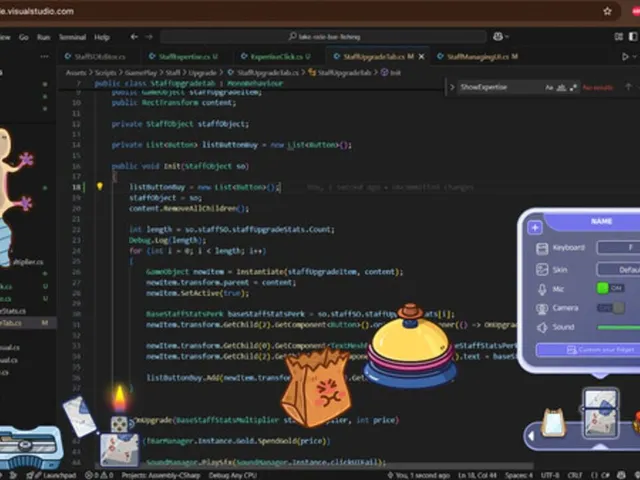
Task: Switch to the StaffManagingUI.cs tab
Action: point(477,57)
